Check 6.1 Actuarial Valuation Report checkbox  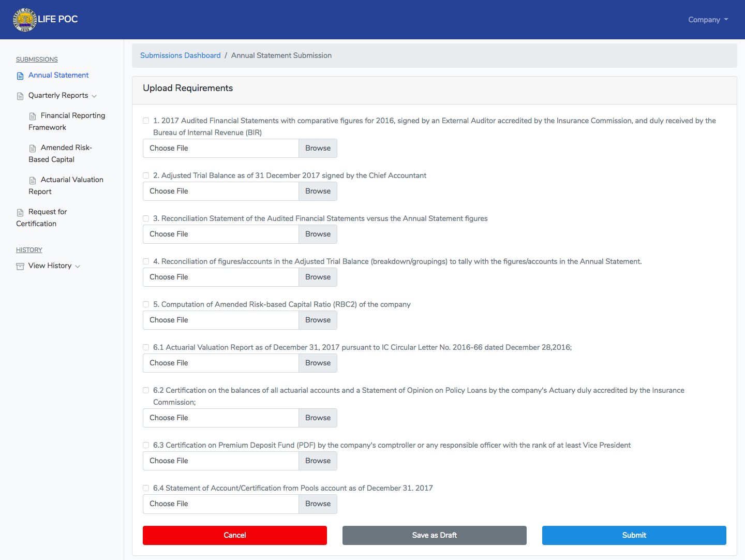coord(146,347)
